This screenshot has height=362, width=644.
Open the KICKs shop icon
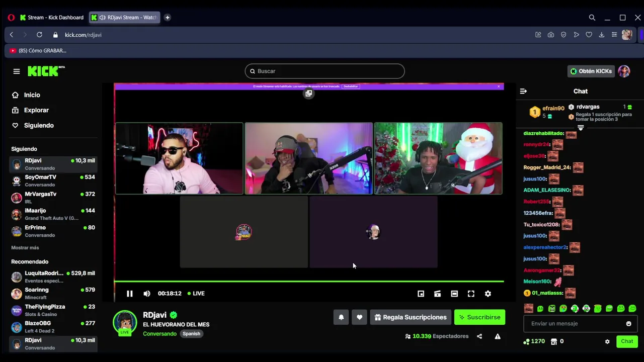[x=554, y=341]
